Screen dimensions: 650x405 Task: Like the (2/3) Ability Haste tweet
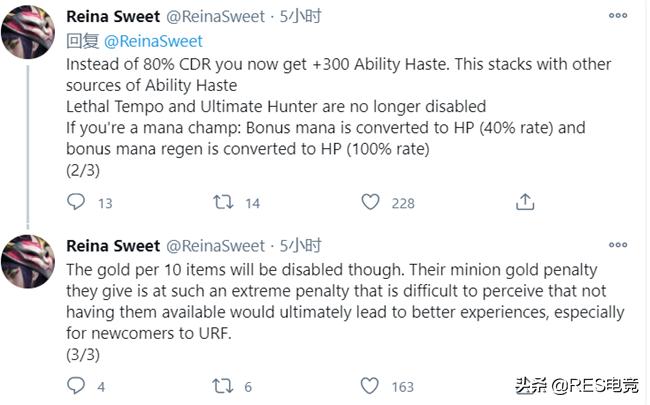tap(370, 203)
